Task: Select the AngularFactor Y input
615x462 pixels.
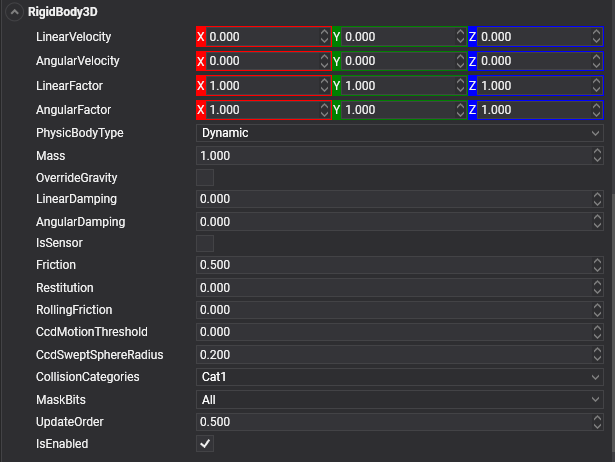Action: tap(396, 109)
